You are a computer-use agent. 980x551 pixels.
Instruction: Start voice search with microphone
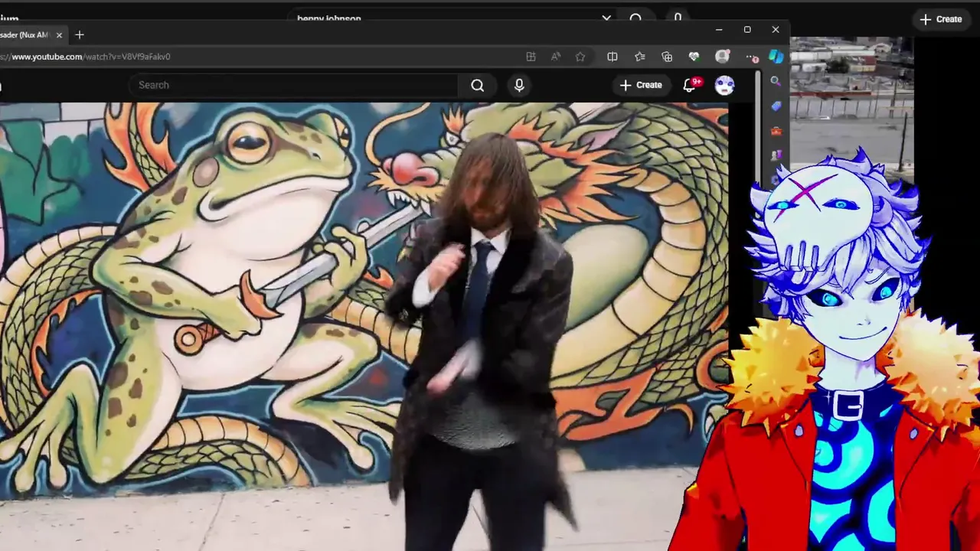click(x=519, y=85)
